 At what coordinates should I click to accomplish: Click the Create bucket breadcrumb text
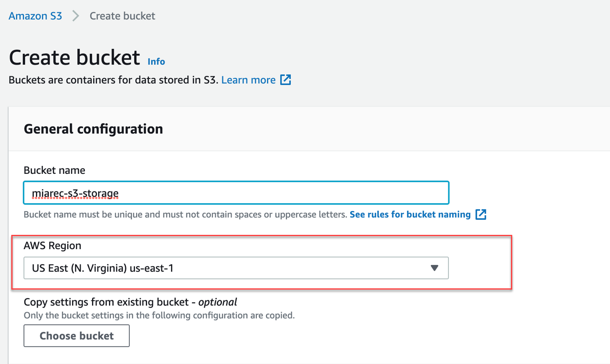tap(122, 16)
